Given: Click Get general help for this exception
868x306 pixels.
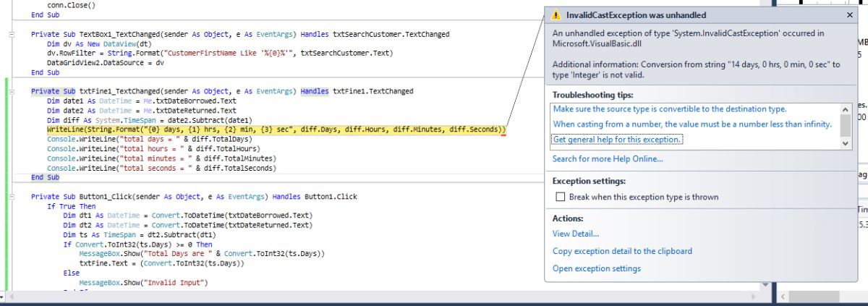Looking at the screenshot, I should 617,139.
